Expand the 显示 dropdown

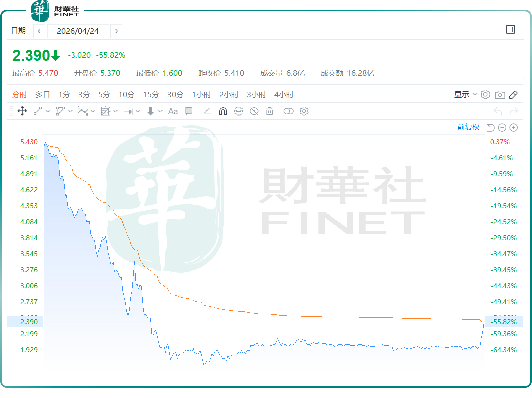[x=465, y=95]
